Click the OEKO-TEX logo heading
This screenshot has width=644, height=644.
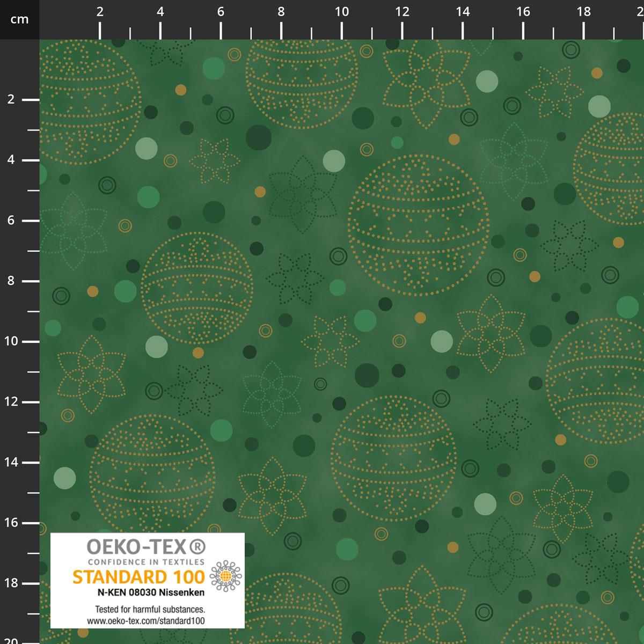pos(146,547)
